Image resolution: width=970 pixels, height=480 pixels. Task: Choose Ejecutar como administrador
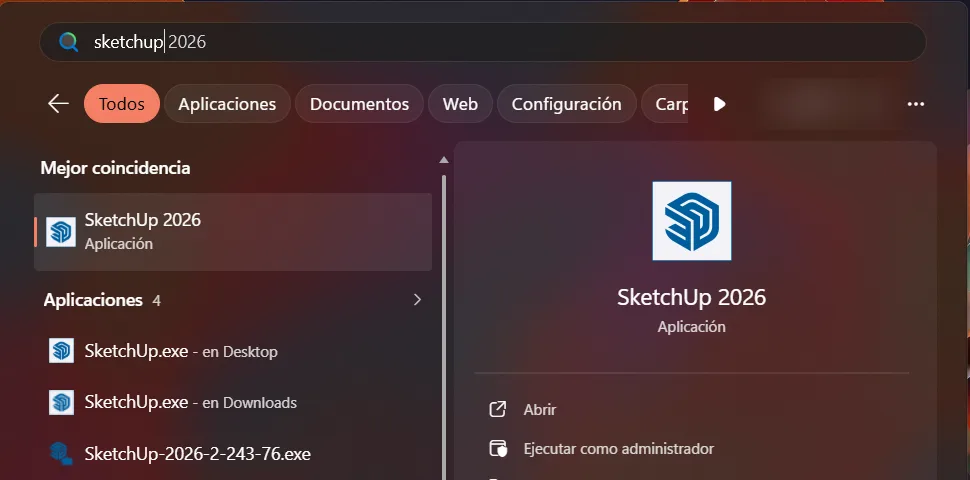619,448
